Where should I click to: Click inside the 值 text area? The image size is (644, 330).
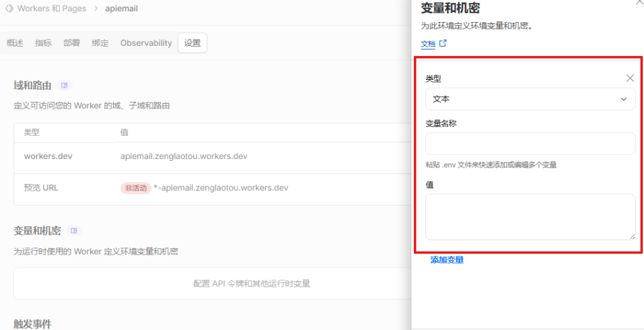pyautogui.click(x=530, y=217)
